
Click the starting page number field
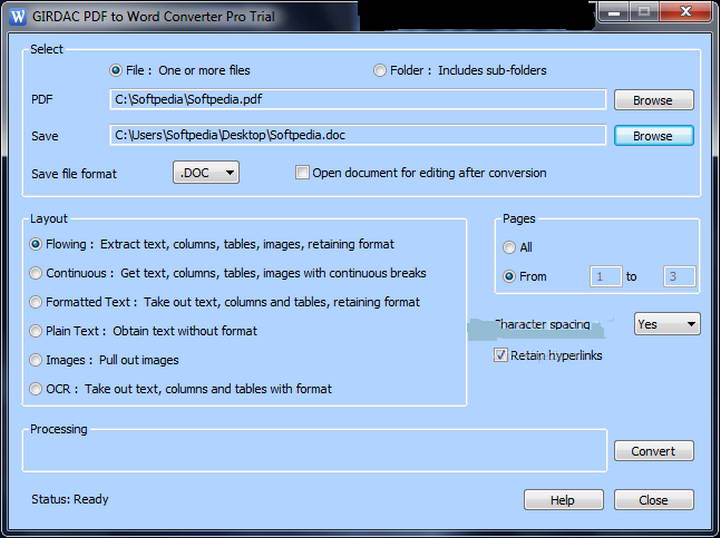tap(606, 276)
